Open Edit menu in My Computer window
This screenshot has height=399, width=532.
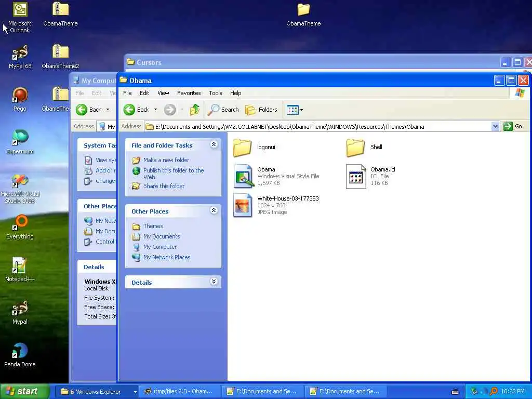coord(96,93)
